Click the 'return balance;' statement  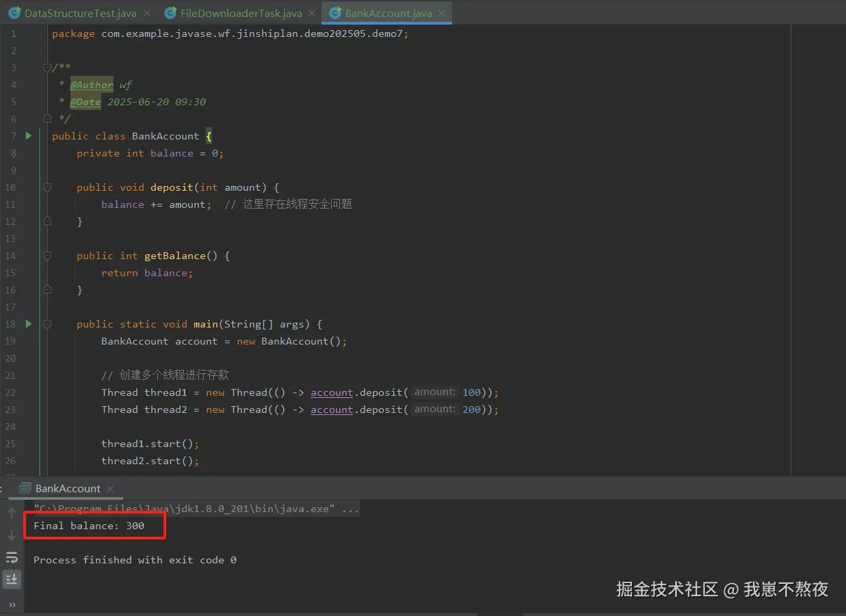(x=147, y=273)
